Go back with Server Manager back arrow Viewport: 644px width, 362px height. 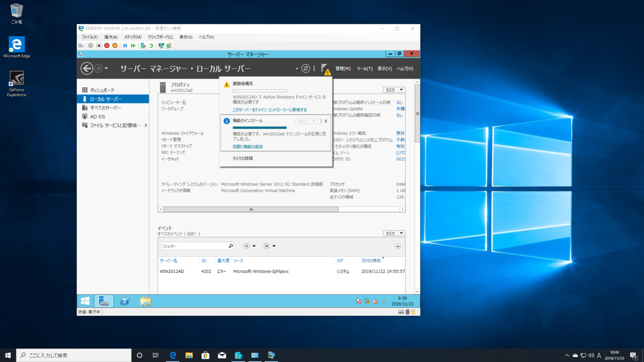[x=86, y=68]
